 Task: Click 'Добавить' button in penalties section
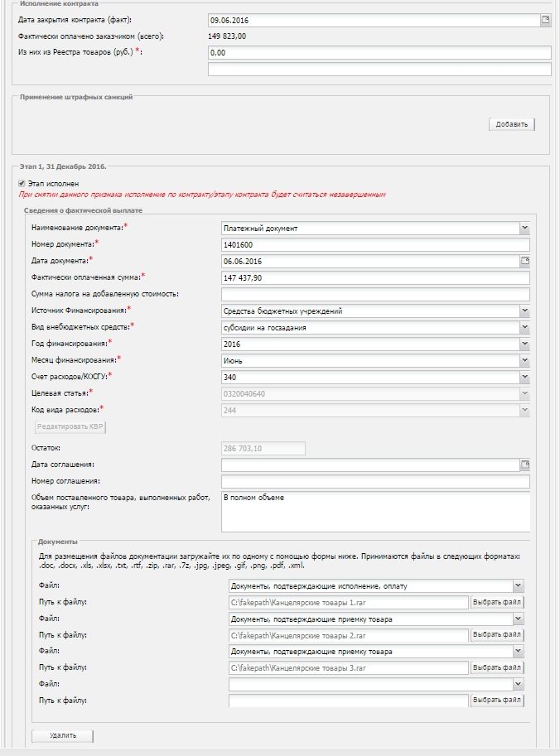click(512, 124)
